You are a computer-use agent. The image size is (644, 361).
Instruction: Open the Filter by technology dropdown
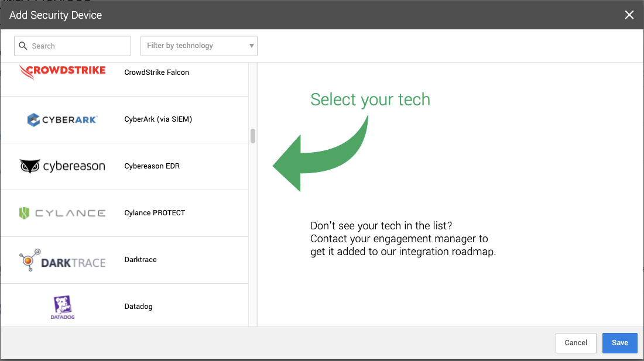click(x=199, y=46)
